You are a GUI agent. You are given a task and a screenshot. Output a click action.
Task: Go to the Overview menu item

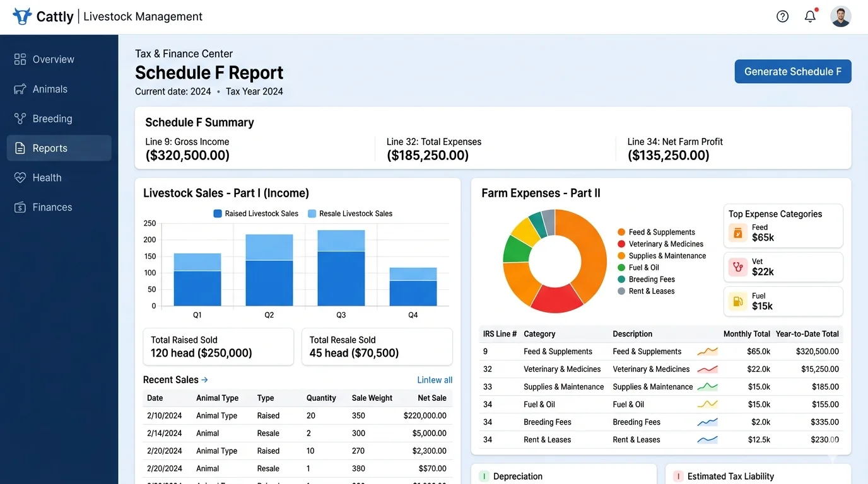(x=59, y=59)
